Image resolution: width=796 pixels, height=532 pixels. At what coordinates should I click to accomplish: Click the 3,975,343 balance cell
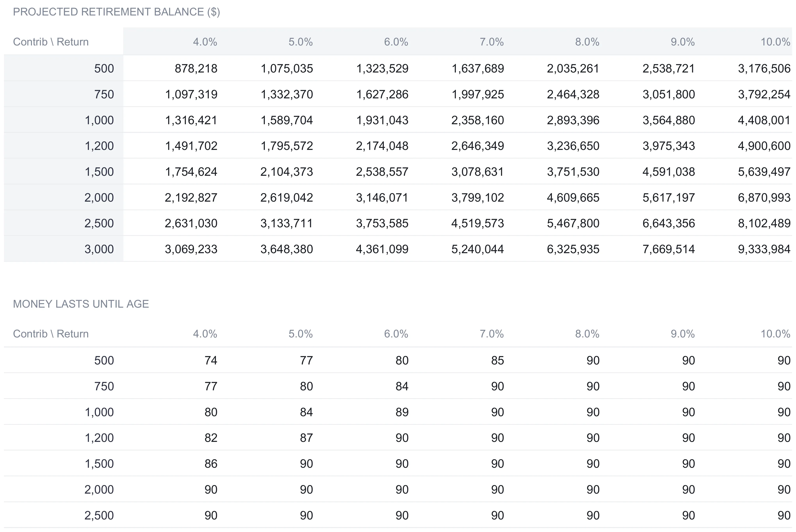point(668,146)
